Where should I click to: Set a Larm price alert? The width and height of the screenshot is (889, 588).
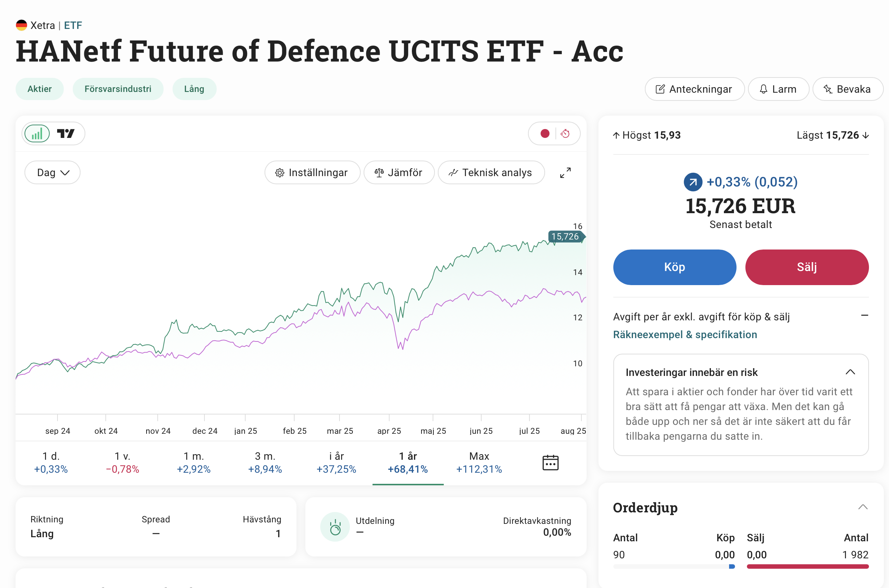point(778,89)
